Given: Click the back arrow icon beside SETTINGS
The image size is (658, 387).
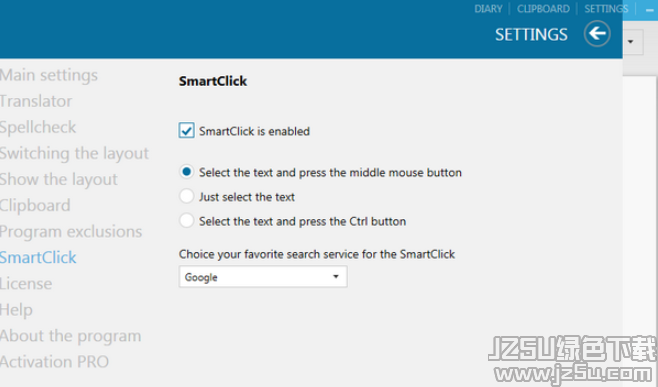Looking at the screenshot, I should 597,34.
